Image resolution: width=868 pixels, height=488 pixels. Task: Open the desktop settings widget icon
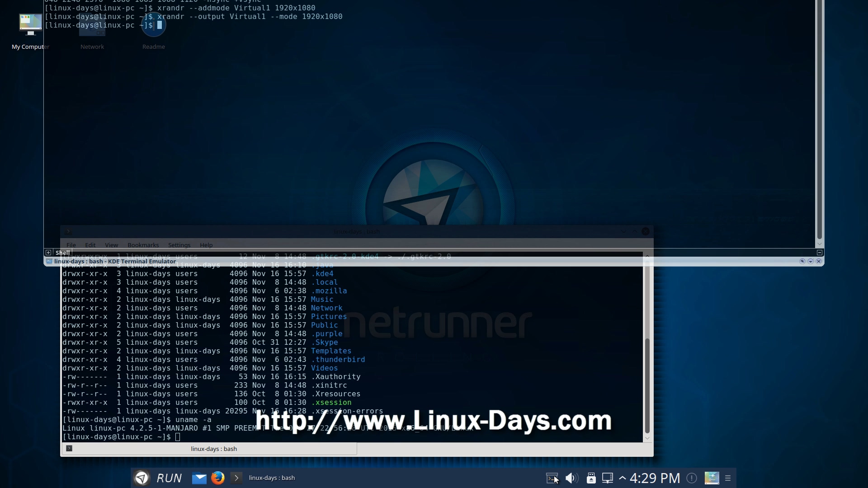(x=712, y=478)
